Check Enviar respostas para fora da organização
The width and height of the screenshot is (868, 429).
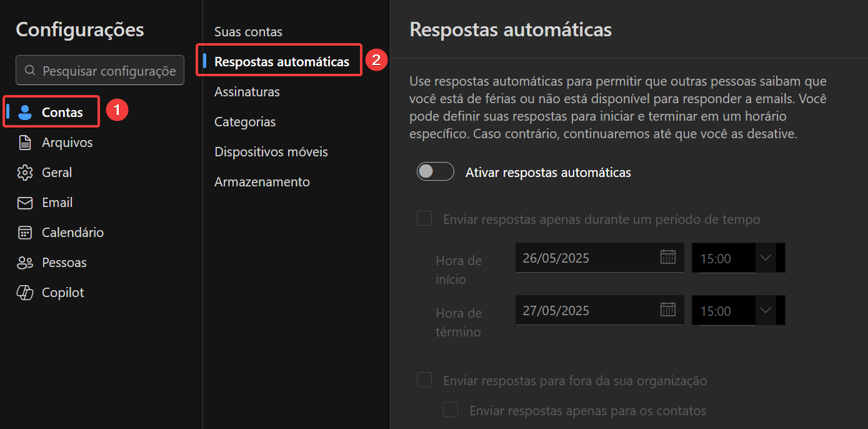pos(425,380)
